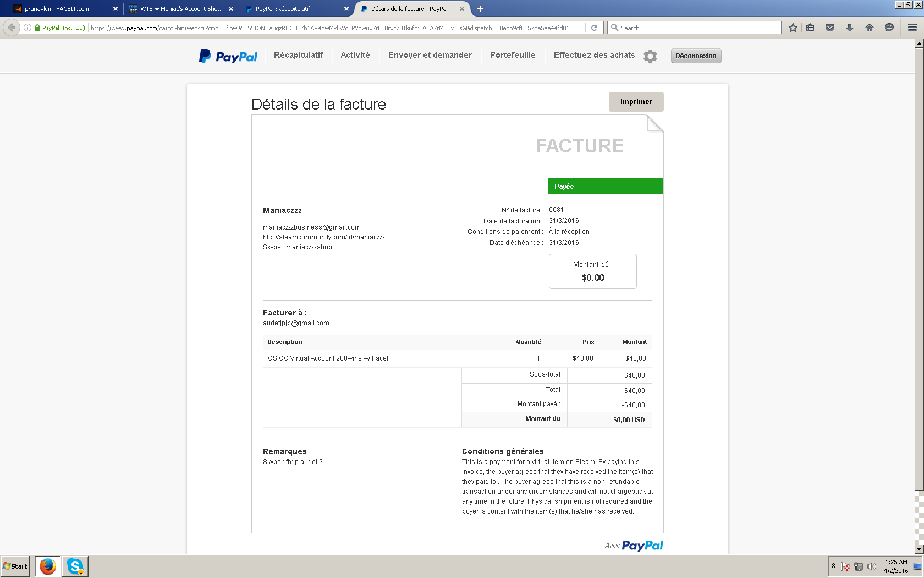The width and height of the screenshot is (924, 578).
Task: Open the downloads arrow icon
Action: [x=850, y=28]
